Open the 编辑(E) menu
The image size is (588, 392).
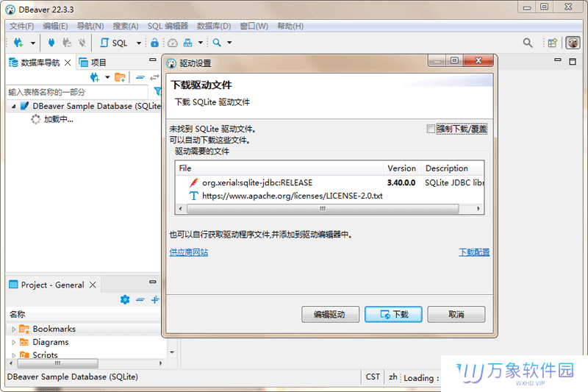pos(55,26)
